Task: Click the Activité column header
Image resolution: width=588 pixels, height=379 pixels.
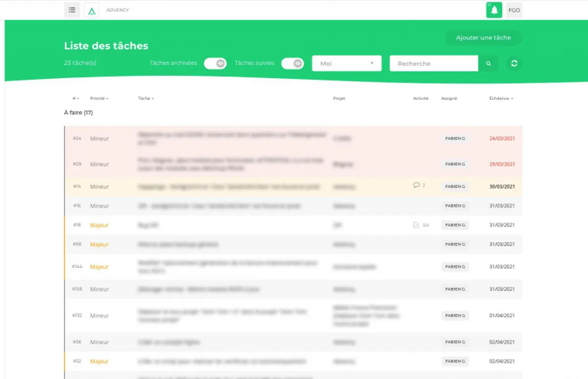Action: 420,98
